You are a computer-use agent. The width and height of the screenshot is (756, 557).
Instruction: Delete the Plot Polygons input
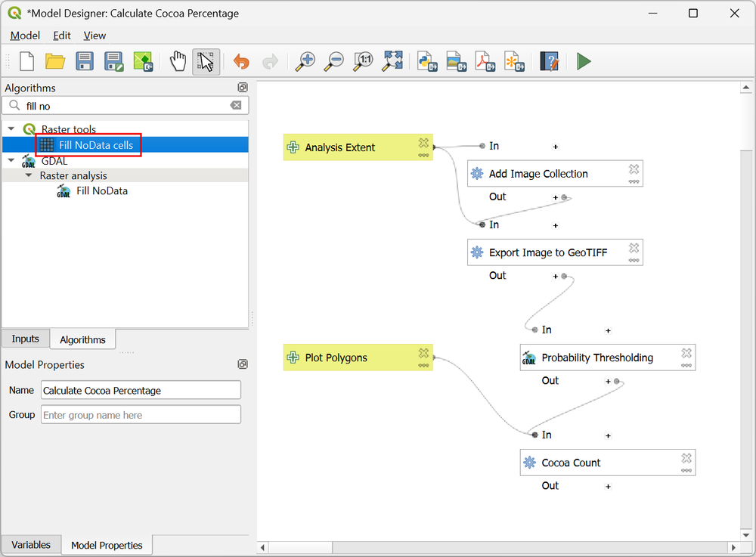pos(423,353)
